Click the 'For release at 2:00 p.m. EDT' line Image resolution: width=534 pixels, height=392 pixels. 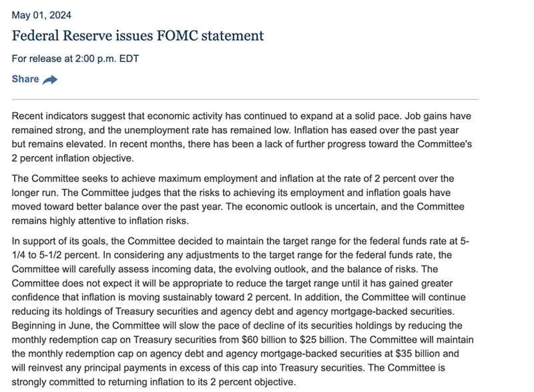pyautogui.click(x=75, y=59)
